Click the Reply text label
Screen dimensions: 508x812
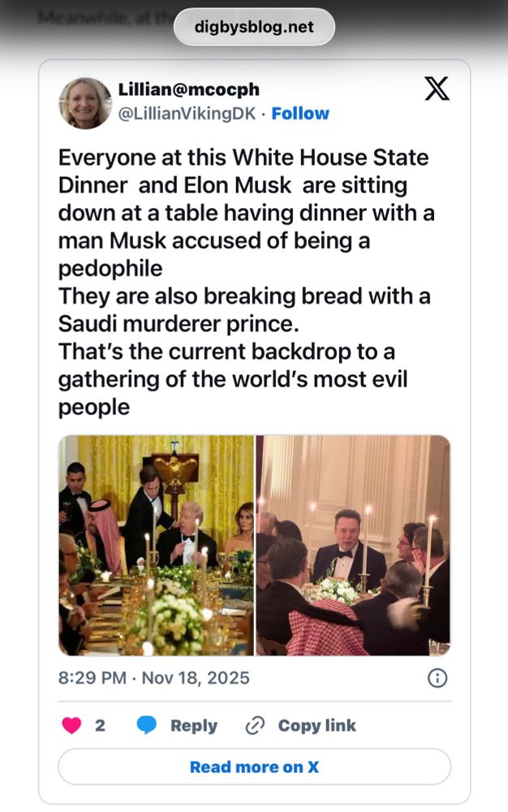pos(193,725)
